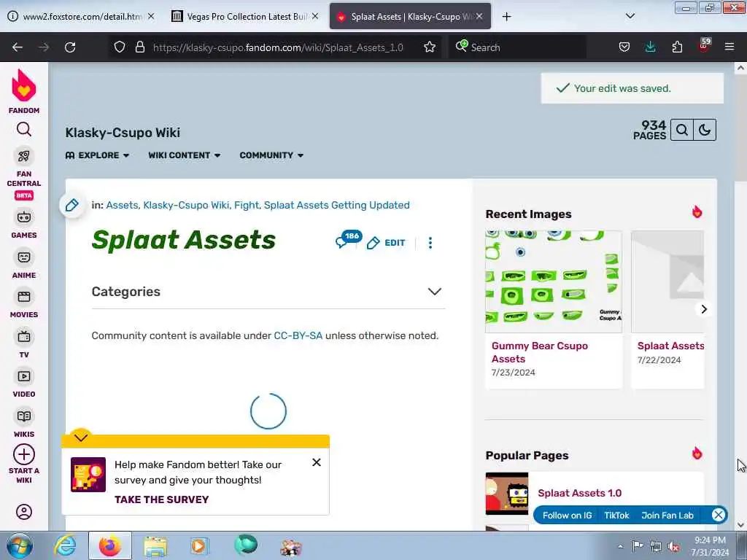Click the browser Back arrow
Image resolution: width=747 pixels, height=560 pixels.
point(18,47)
